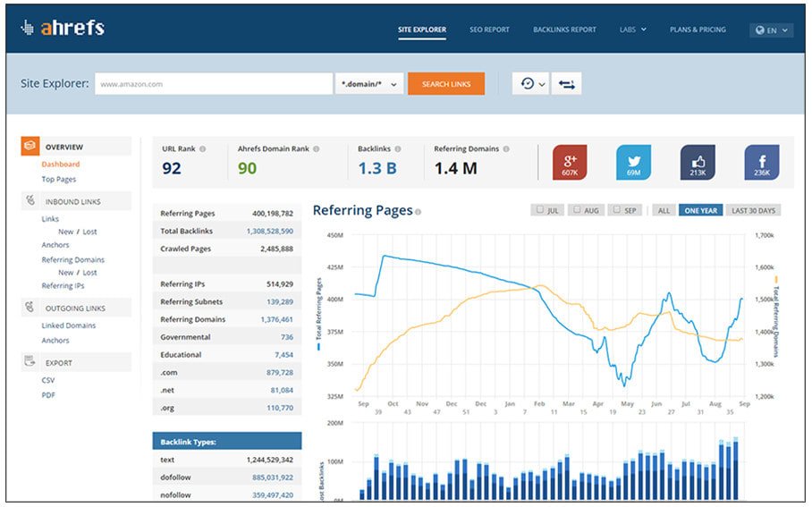This screenshot has height=507, width=812.
Task: Click info icon beside Referring Pages heading
Action: [x=418, y=212]
